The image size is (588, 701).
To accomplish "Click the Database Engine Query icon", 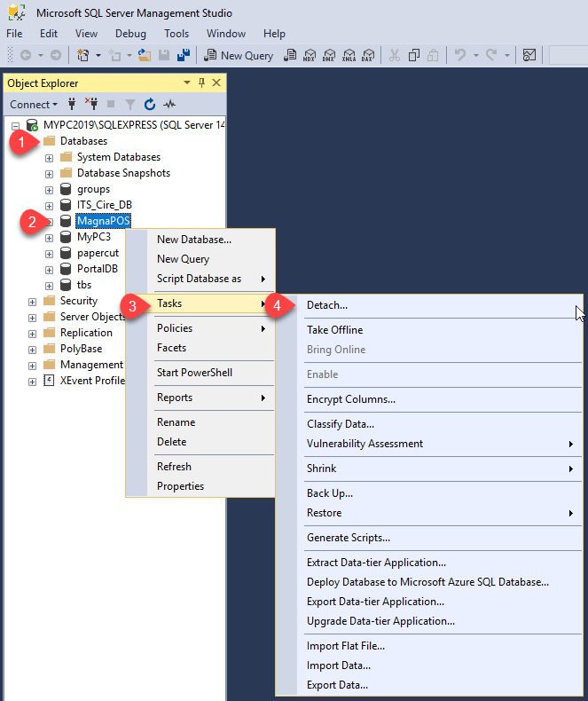I will (x=290, y=55).
